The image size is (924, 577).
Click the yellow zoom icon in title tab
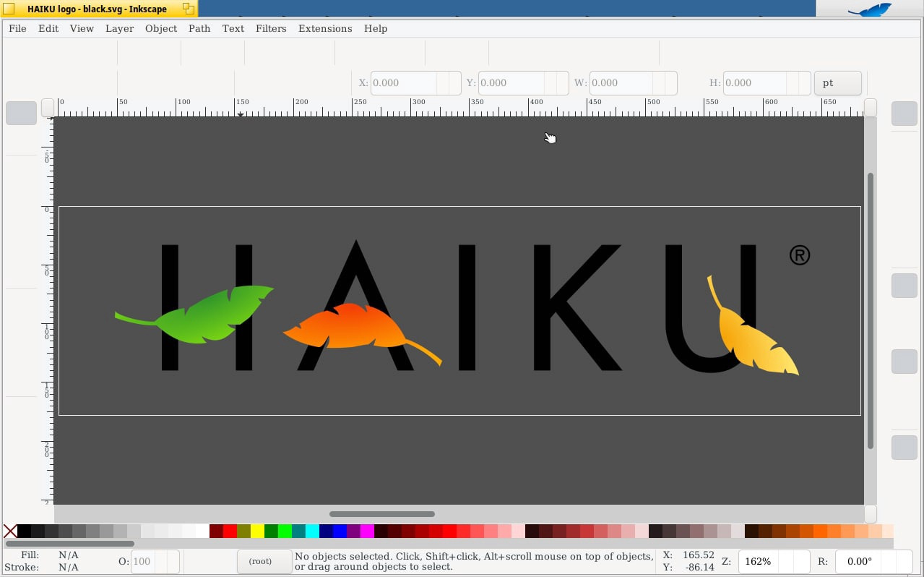189,9
